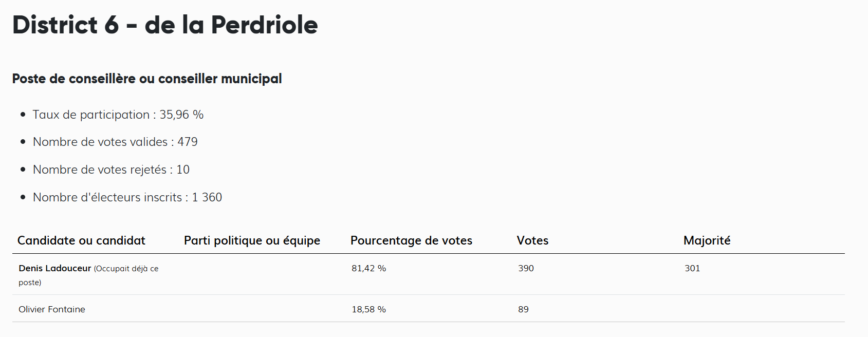The image size is (868, 337).
Task: Select the Nombre de votes valides line
Action: (x=115, y=142)
